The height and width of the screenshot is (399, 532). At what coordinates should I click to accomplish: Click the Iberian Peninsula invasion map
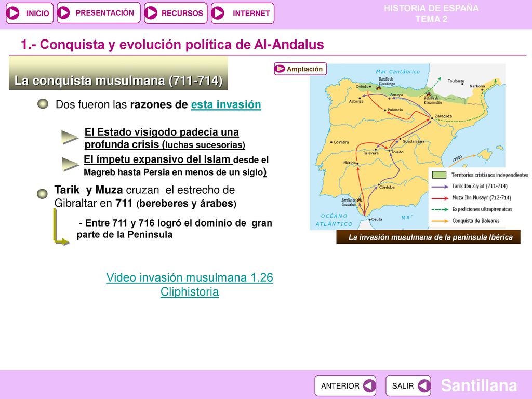pyautogui.click(x=407, y=147)
